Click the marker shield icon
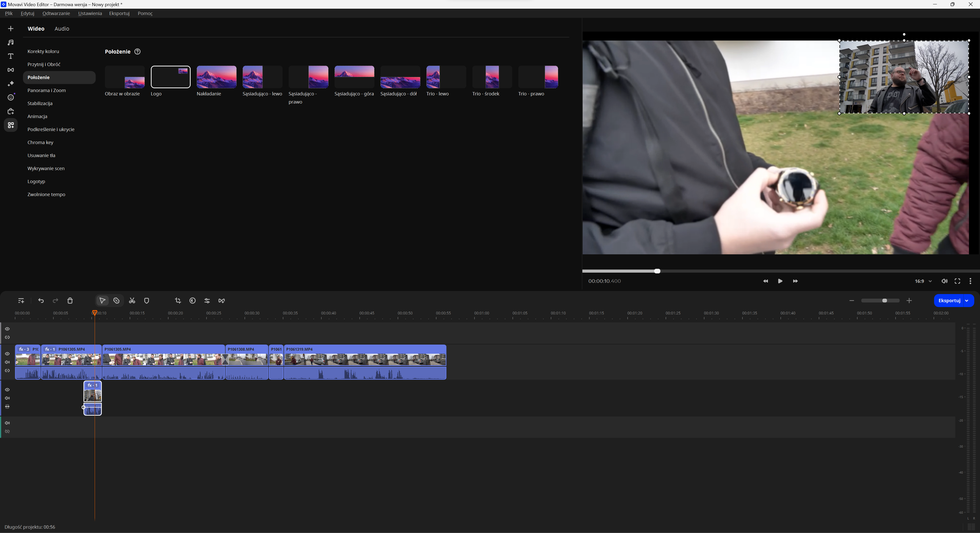Screen dimensions: 980x533 coord(146,301)
